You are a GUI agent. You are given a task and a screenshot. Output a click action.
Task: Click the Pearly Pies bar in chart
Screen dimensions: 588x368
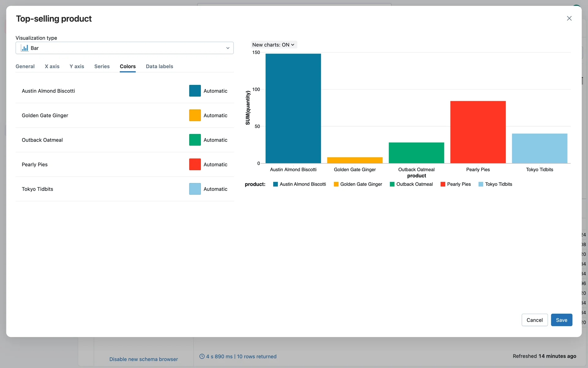(478, 132)
